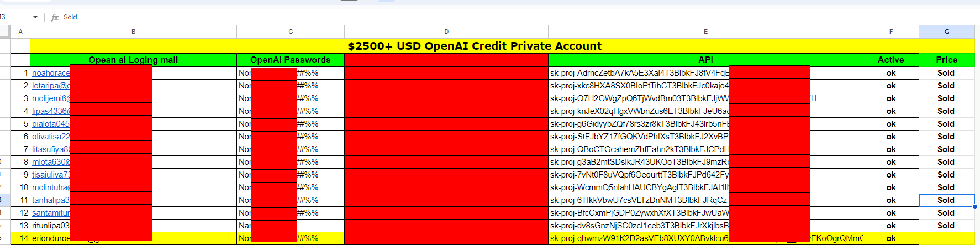Viewport: 980px width, 245px height.
Task: Open the name box dropdown arrow
Action: pos(35,17)
